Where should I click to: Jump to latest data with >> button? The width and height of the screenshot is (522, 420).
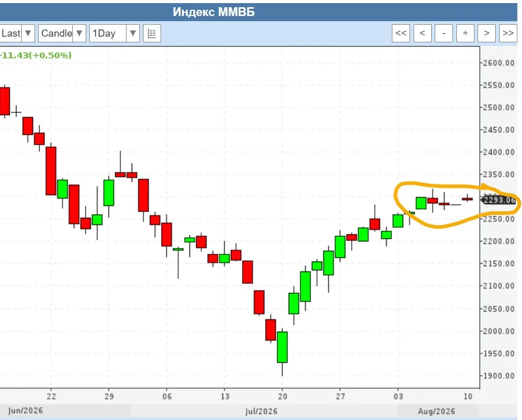(508, 34)
